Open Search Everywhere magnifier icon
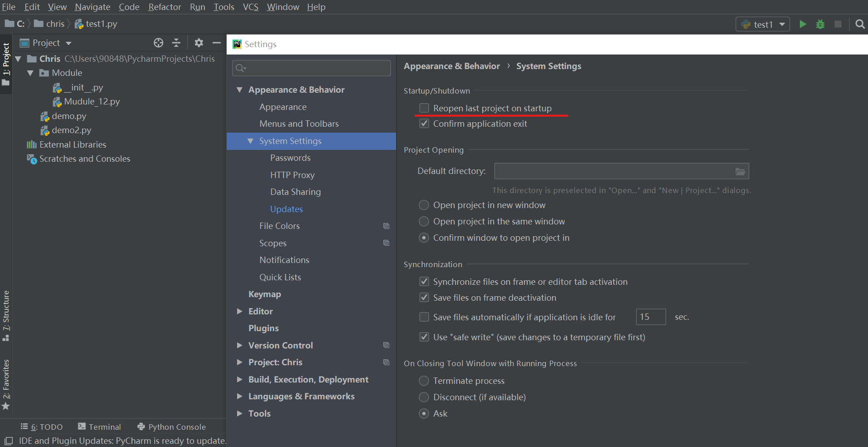 pos(860,24)
